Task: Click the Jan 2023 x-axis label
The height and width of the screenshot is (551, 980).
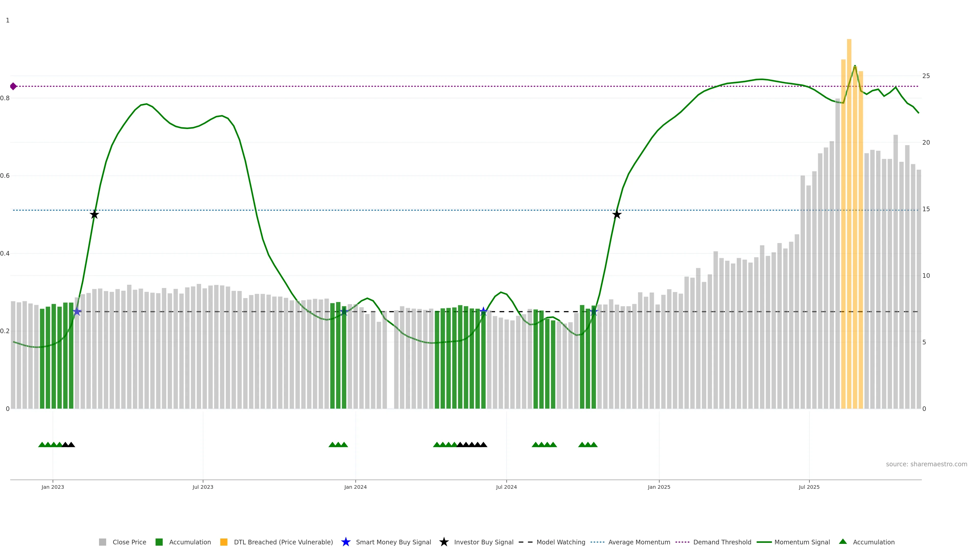Action: 53,487
